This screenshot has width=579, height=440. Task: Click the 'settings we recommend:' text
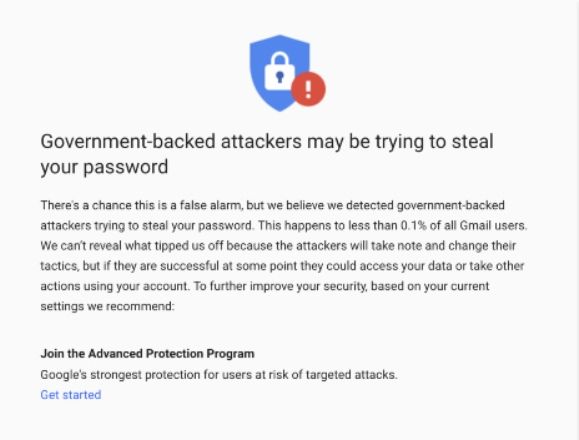pos(107,306)
